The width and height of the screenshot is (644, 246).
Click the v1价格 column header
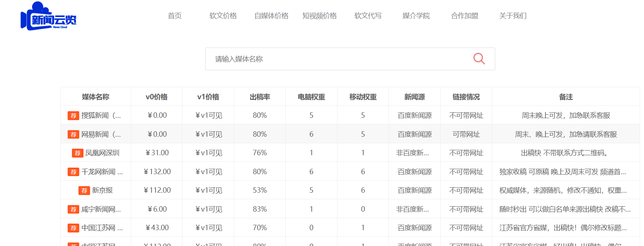pos(208,97)
